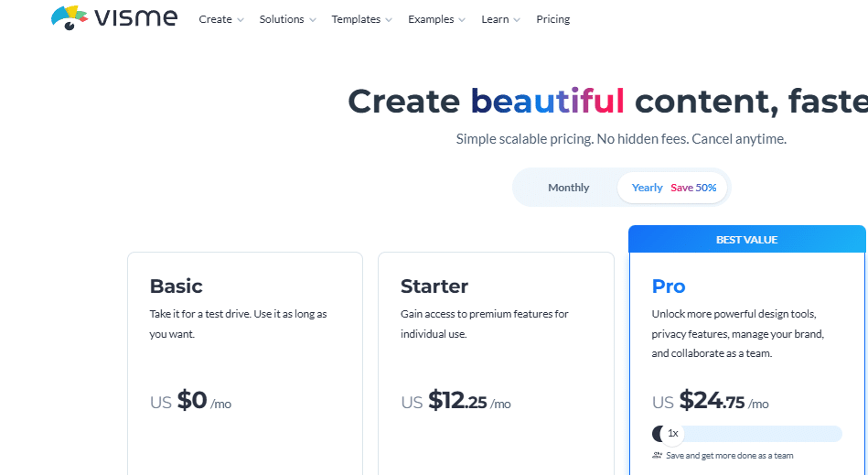Click the Visme chameleon logo icon
The height and width of the screenshot is (475, 868).
(x=70, y=17)
